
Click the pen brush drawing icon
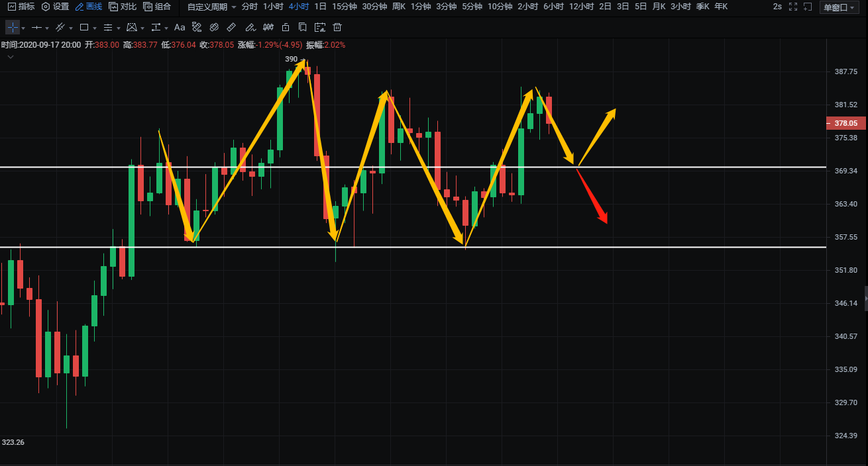pos(250,28)
